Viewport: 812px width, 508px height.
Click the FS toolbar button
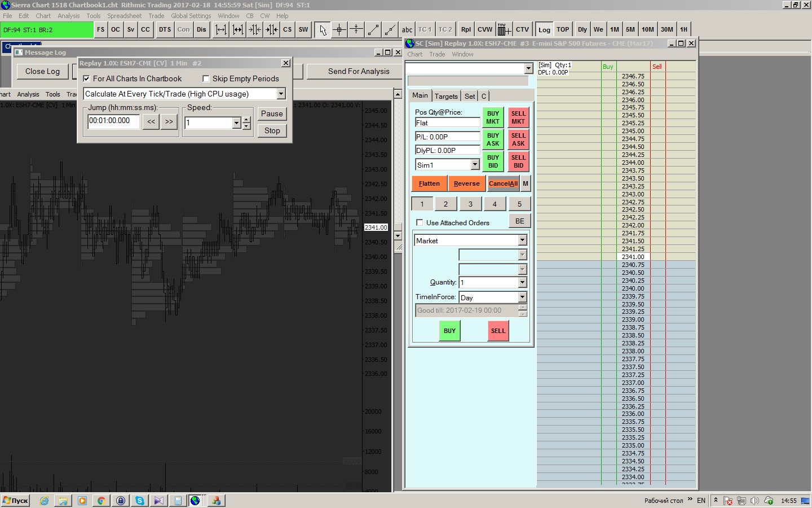(x=101, y=30)
